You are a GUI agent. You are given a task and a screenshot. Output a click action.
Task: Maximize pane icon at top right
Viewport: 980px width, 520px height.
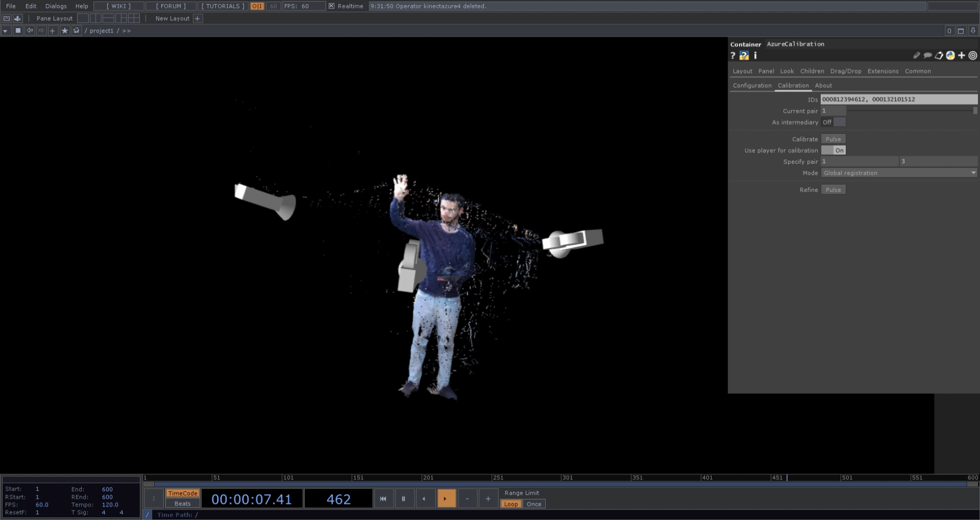coord(961,31)
